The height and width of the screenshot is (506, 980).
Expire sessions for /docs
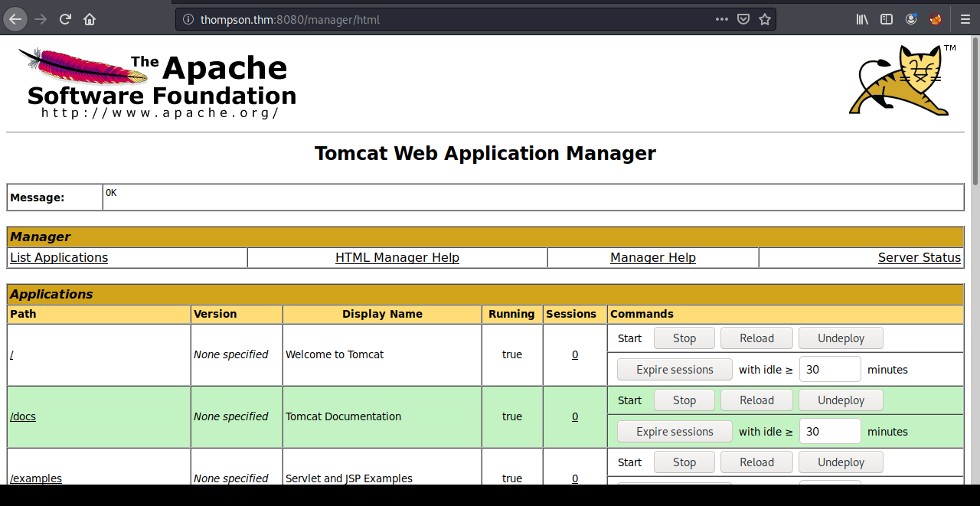pos(675,432)
